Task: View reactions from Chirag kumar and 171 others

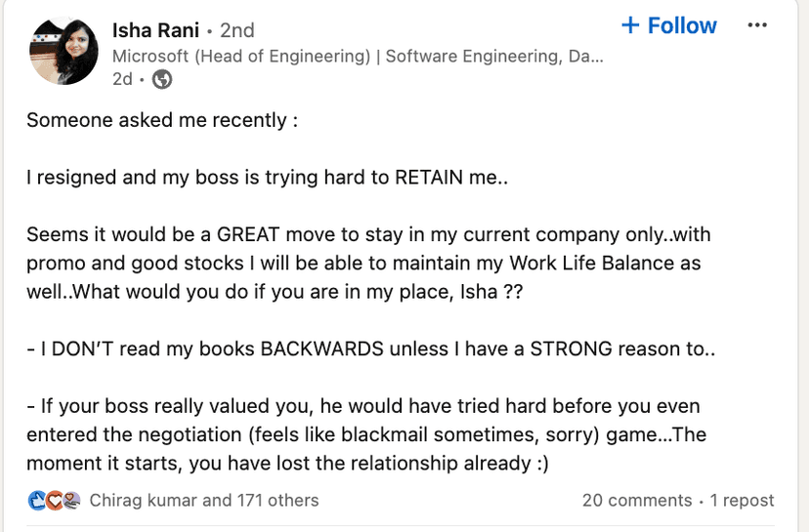Action: coord(203,501)
